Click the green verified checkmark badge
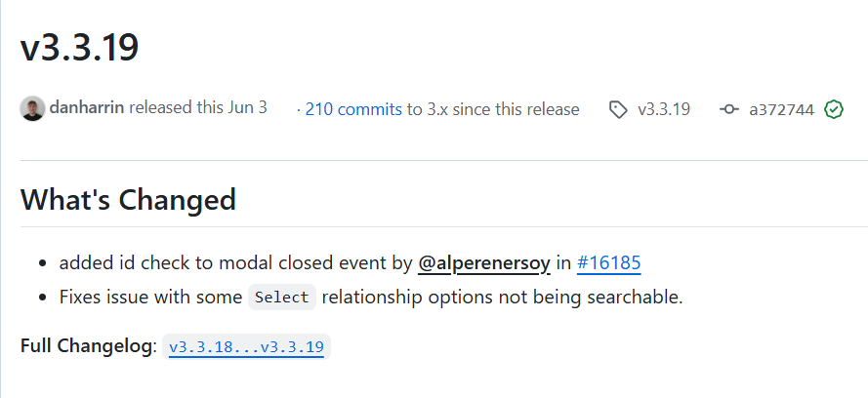The image size is (868, 398). (x=834, y=109)
